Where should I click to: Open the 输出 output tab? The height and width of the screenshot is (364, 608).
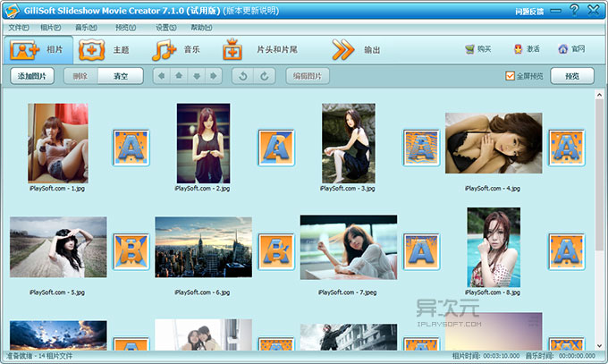(356, 50)
